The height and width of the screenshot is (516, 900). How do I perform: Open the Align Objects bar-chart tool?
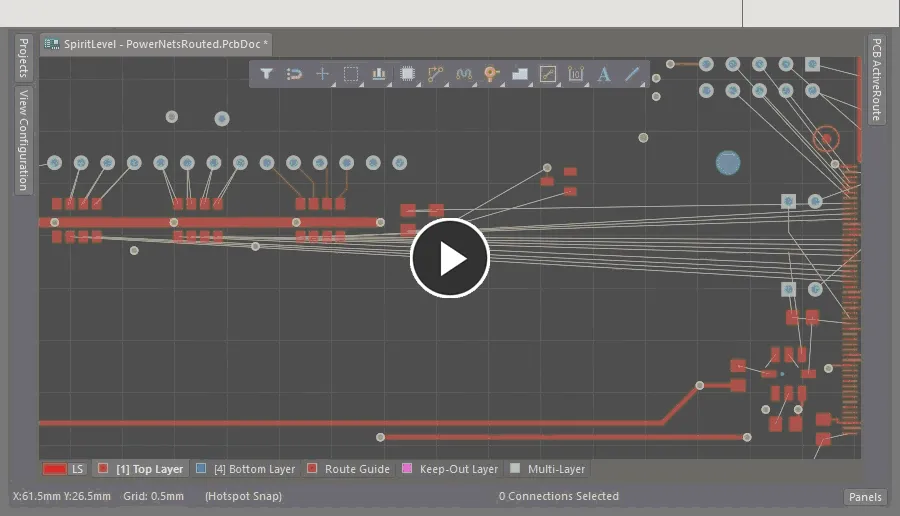pyautogui.click(x=379, y=74)
